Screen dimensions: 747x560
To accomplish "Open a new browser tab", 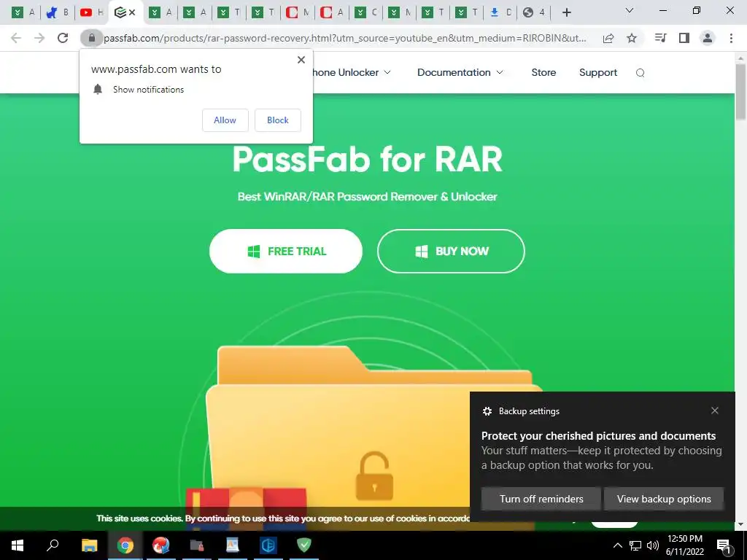I will pos(566,12).
